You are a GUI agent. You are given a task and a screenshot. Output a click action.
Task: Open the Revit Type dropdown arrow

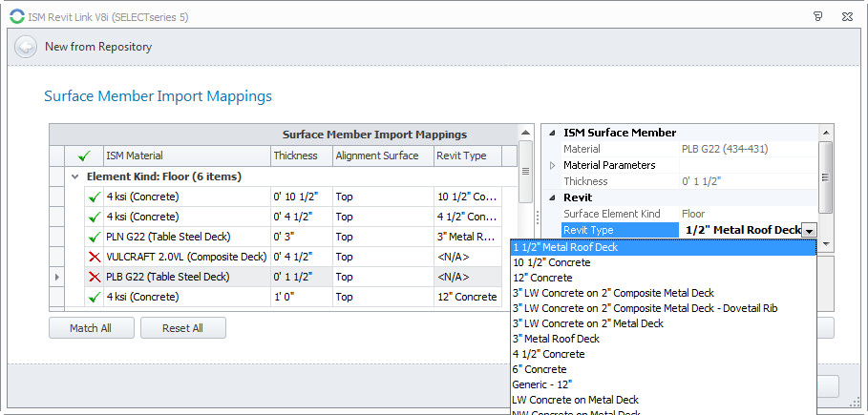pyautogui.click(x=810, y=230)
